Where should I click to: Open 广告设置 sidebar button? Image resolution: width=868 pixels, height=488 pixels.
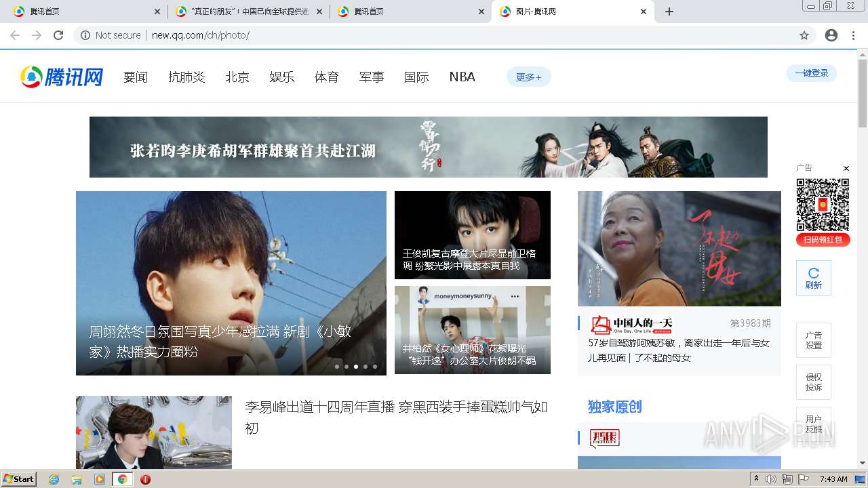pos(814,340)
